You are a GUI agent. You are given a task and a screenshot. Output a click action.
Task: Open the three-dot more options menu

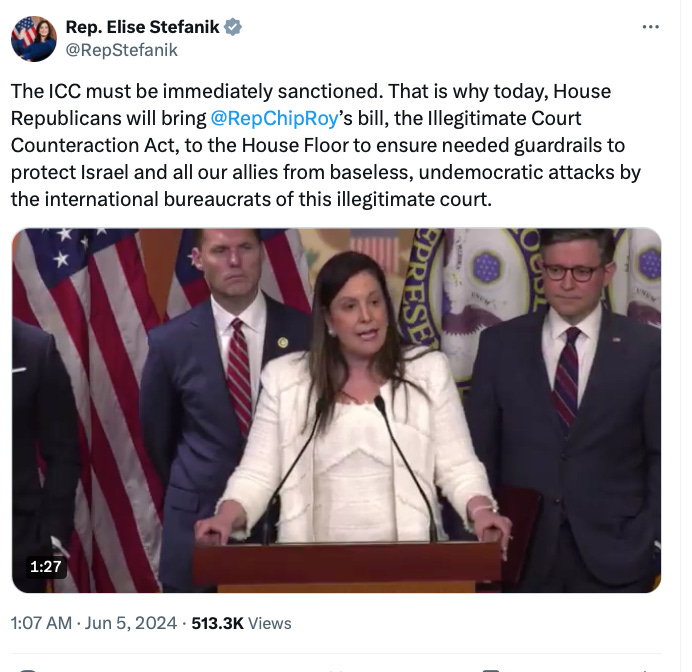point(651,27)
